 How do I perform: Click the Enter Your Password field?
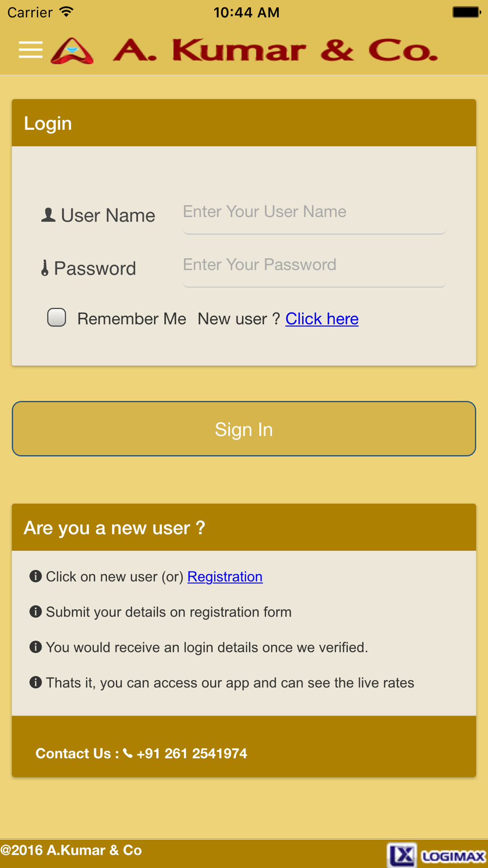pos(314,265)
